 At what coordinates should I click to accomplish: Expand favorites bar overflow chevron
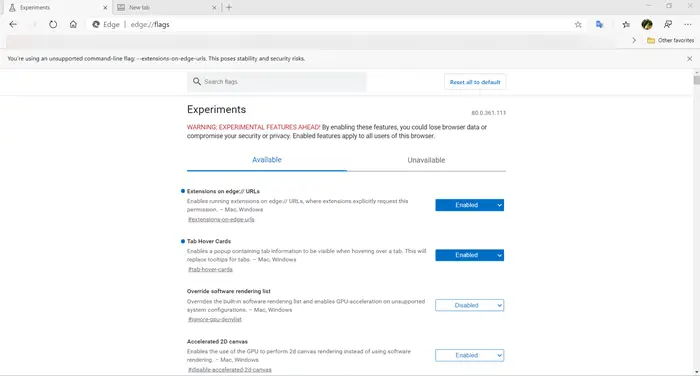634,40
